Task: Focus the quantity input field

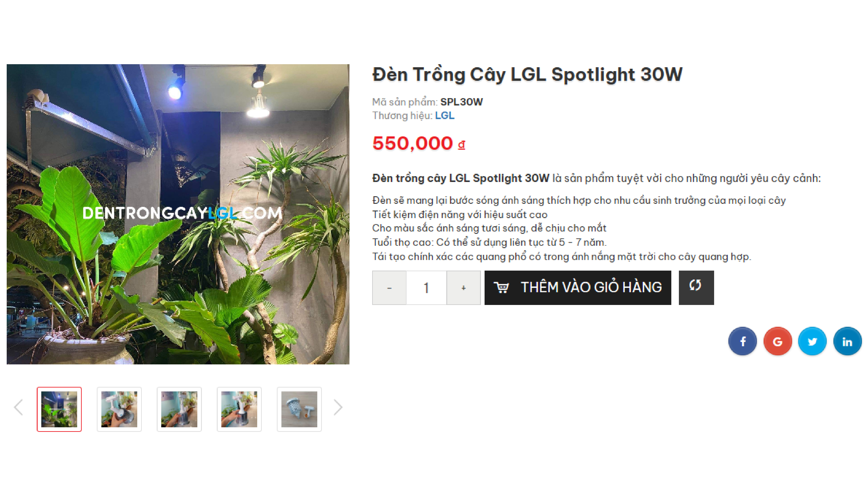Action: pos(426,287)
